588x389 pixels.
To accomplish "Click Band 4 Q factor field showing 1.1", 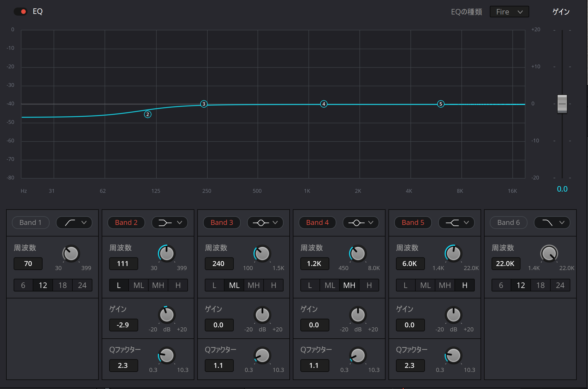I will pos(315,366).
